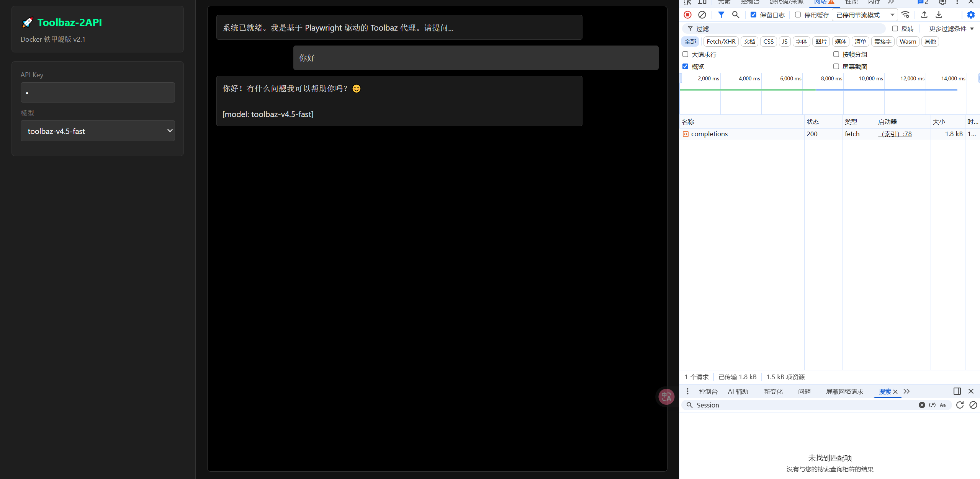
Task: Uncheck the 保留日志 checkbox
Action: coord(753,15)
